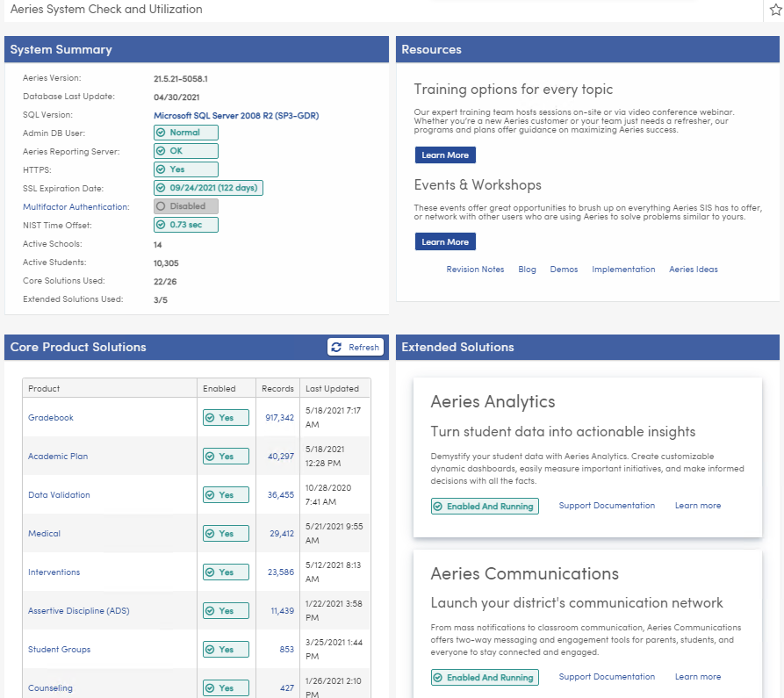Click the SSL Expiration Date status badge
784x698 pixels.
(208, 188)
